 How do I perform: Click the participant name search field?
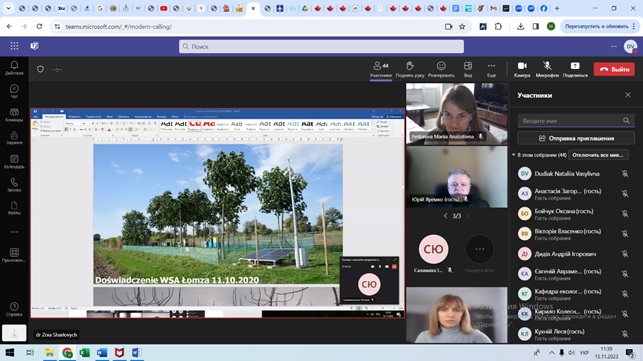pyautogui.click(x=576, y=121)
